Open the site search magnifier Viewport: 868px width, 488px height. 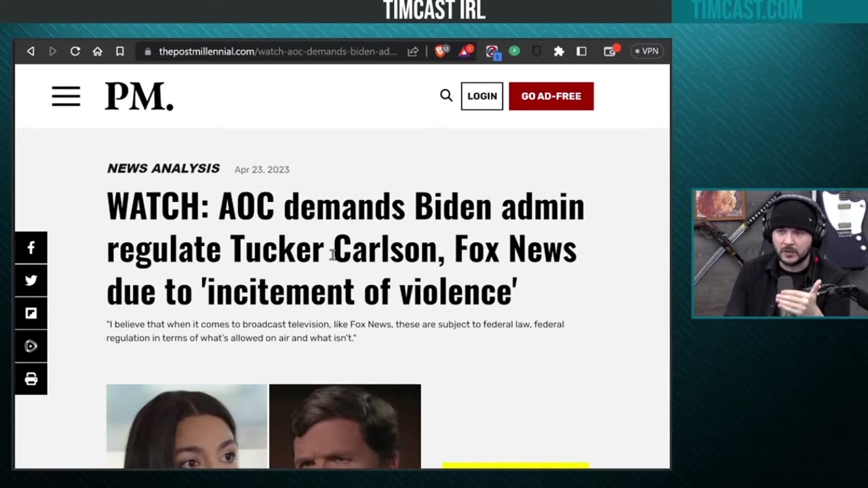(446, 96)
